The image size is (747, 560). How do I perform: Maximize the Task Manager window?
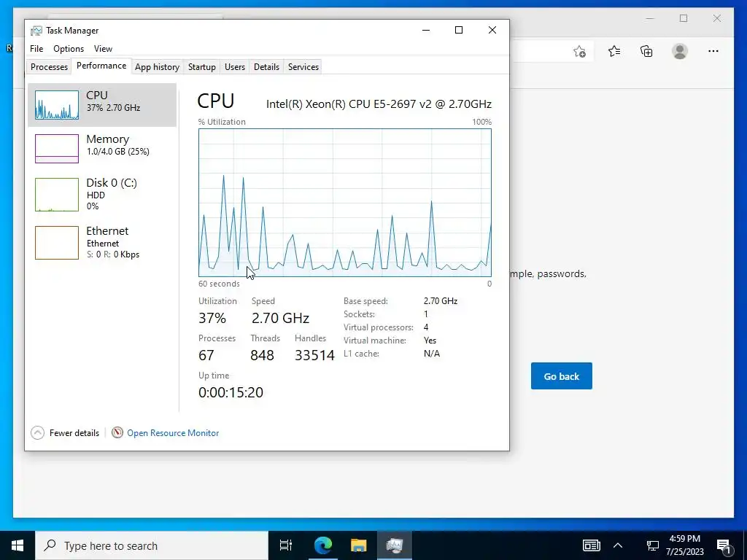pos(459,30)
